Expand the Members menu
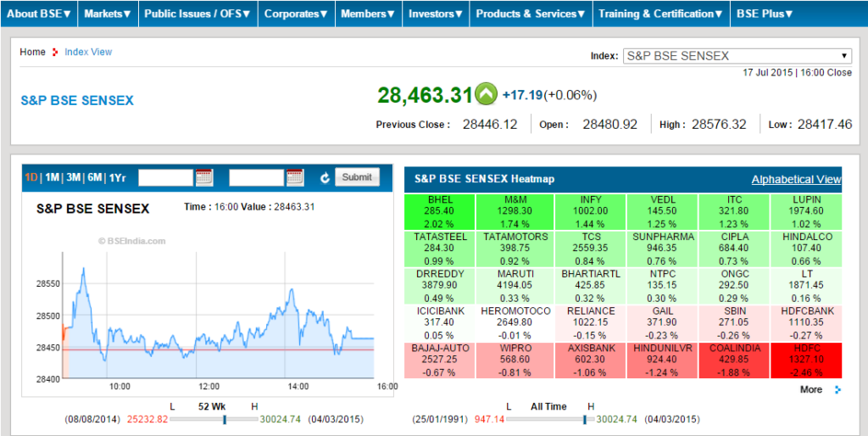The height and width of the screenshot is (436, 868). click(x=368, y=14)
